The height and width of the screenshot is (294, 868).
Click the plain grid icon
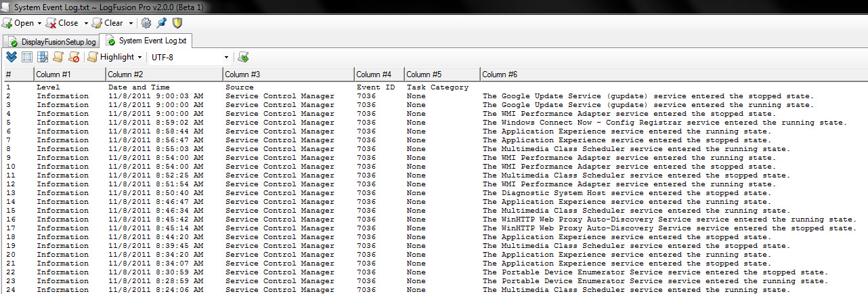[27, 57]
